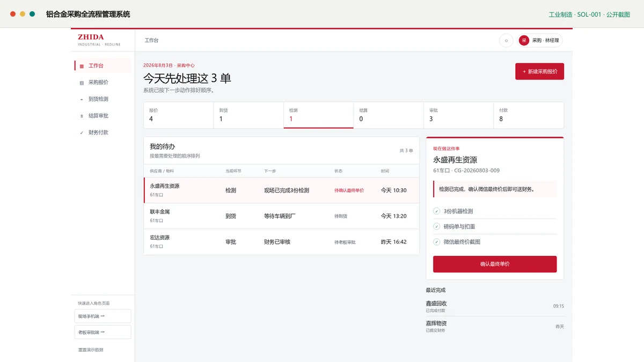Click the 重置演示数据 link
This screenshot has width=644, height=362.
91,350
